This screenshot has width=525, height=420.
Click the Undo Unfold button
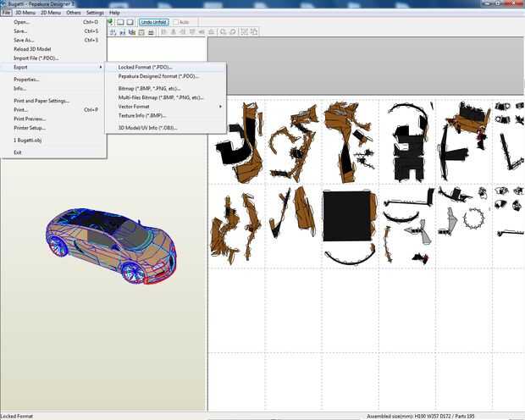(x=153, y=22)
